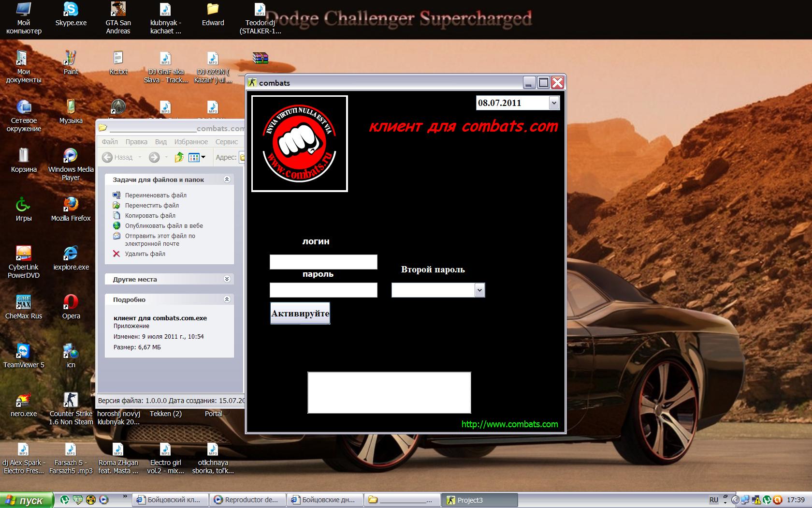The height and width of the screenshot is (508, 812).
Task: Click the RU language indicator in tray
Action: tap(714, 500)
